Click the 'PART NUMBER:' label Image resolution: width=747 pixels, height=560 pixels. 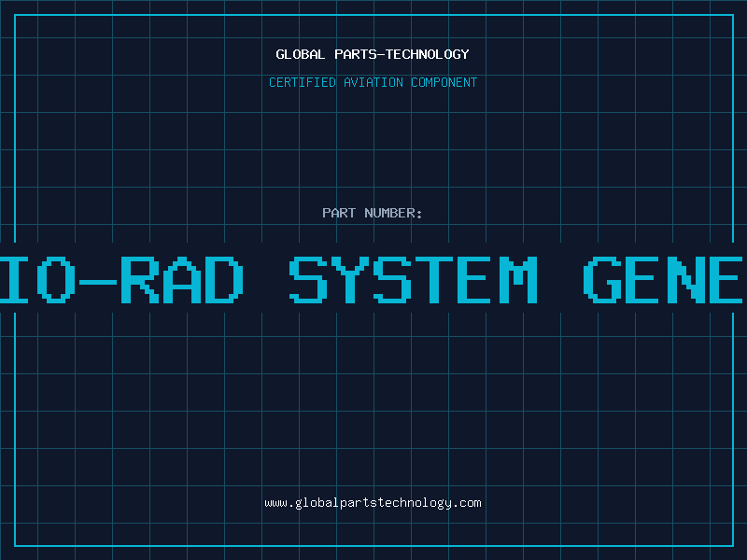pyautogui.click(x=373, y=213)
